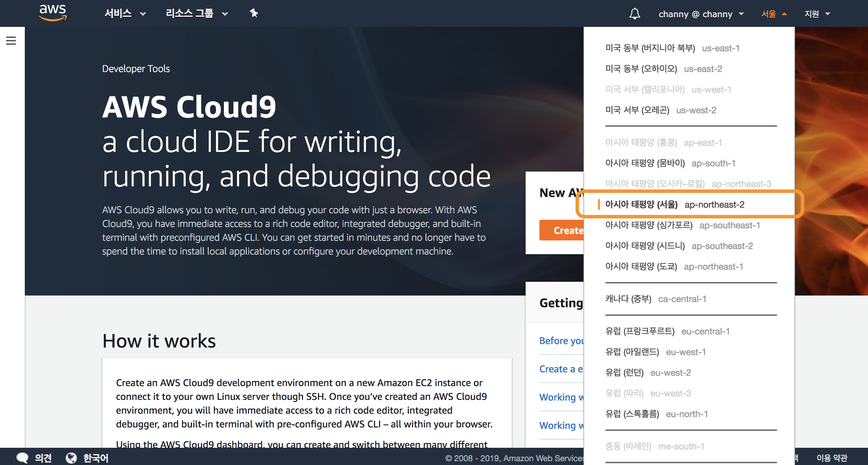Click the 한국어 language selector
The image size is (868, 465).
[95, 458]
